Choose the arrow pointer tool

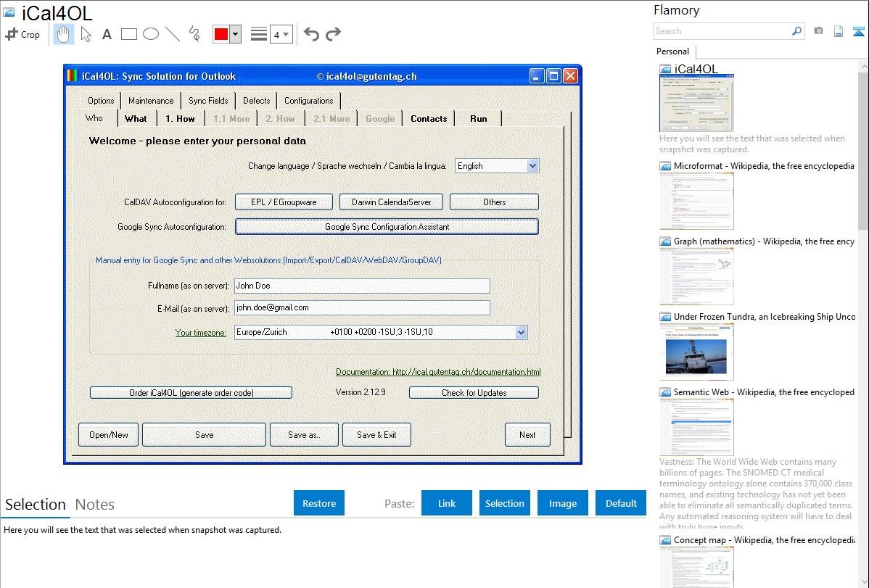coord(86,34)
